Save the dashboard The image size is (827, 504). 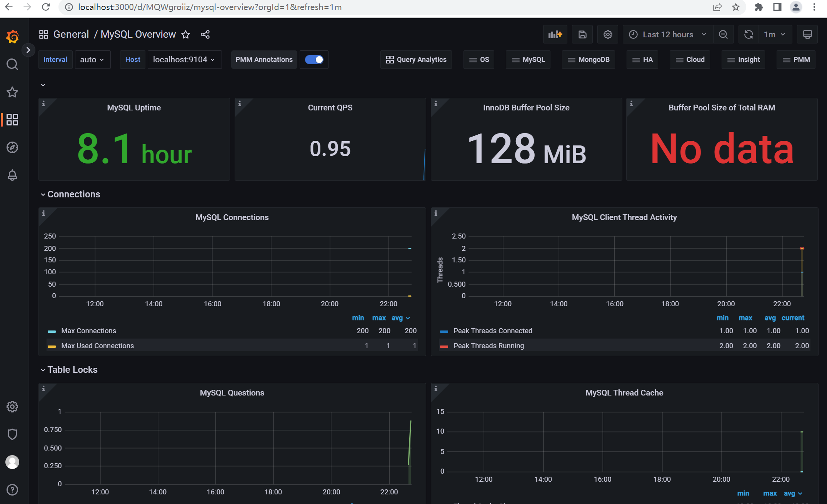[582, 35]
